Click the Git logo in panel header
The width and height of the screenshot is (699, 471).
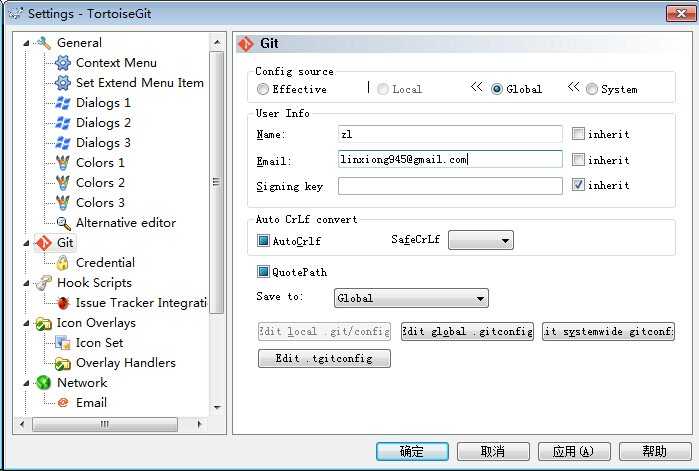click(246, 44)
